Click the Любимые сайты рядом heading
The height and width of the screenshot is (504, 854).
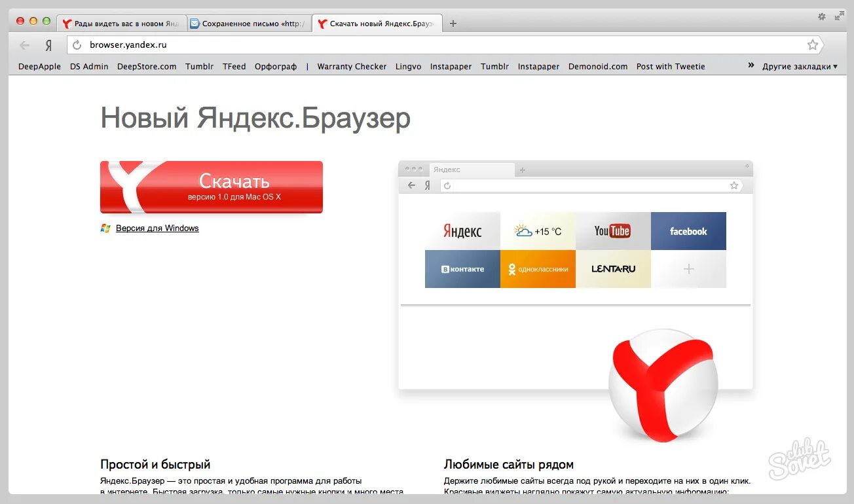[x=509, y=465]
